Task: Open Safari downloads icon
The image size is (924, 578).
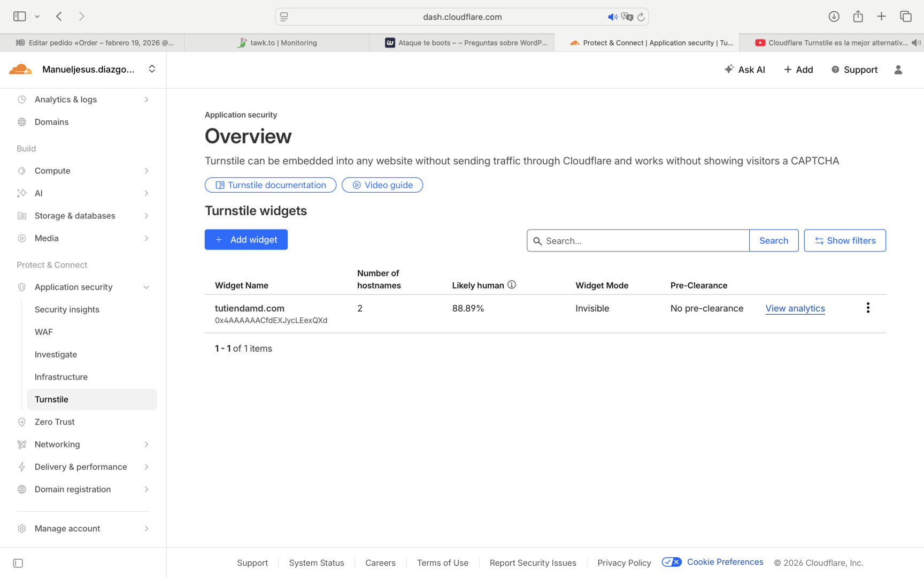Action: (834, 17)
